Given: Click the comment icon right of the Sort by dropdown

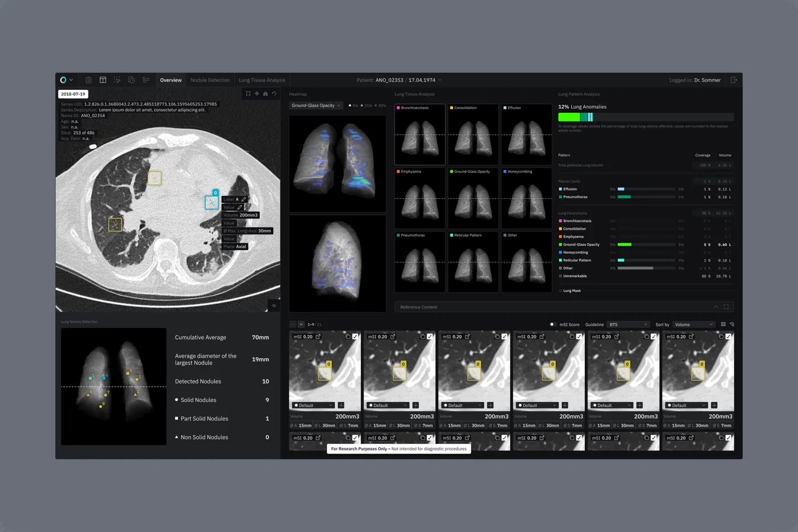Looking at the screenshot, I should (x=723, y=324).
